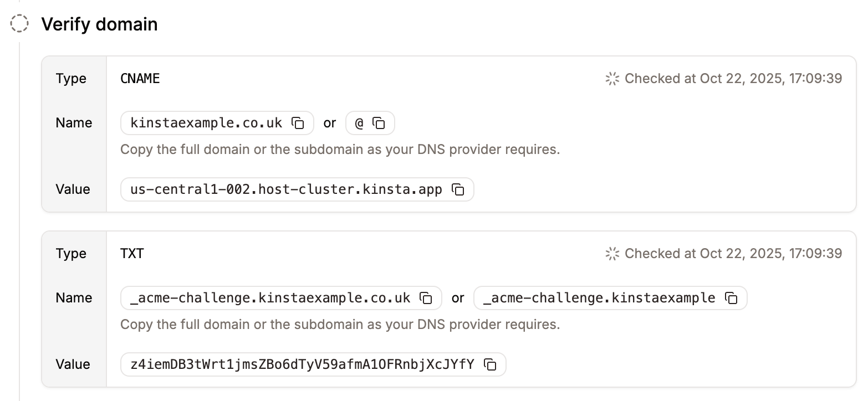The image size is (868, 401).
Task: Click the Verify domain heading
Action: coord(100,24)
